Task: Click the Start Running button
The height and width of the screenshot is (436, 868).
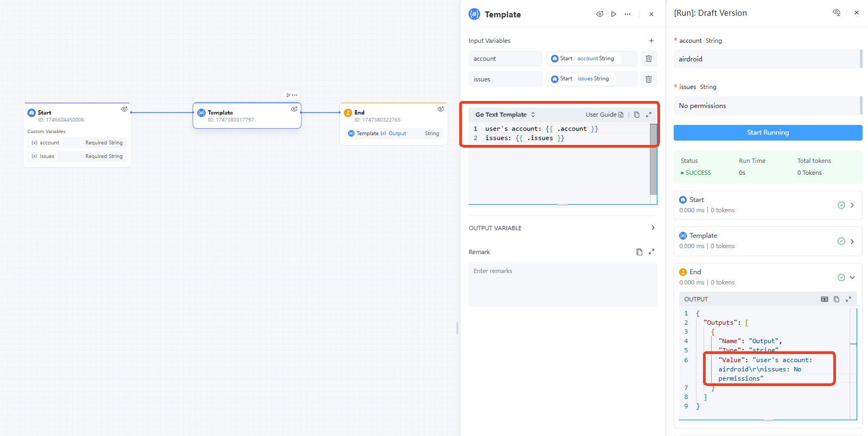Action: (768, 132)
